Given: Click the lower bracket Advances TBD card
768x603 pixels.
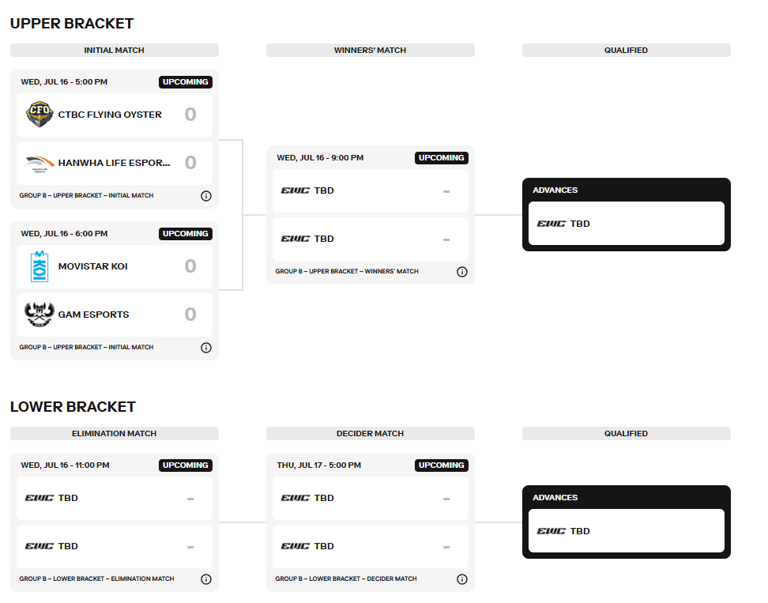Looking at the screenshot, I should tap(626, 531).
